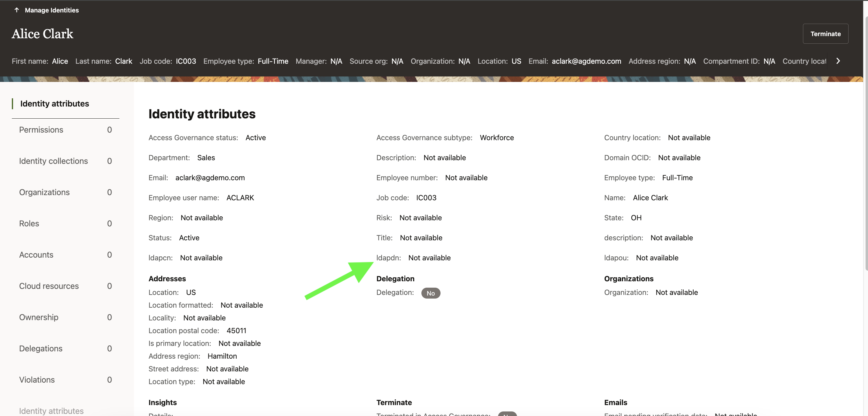Expand header attributes with right chevron

[x=838, y=61]
